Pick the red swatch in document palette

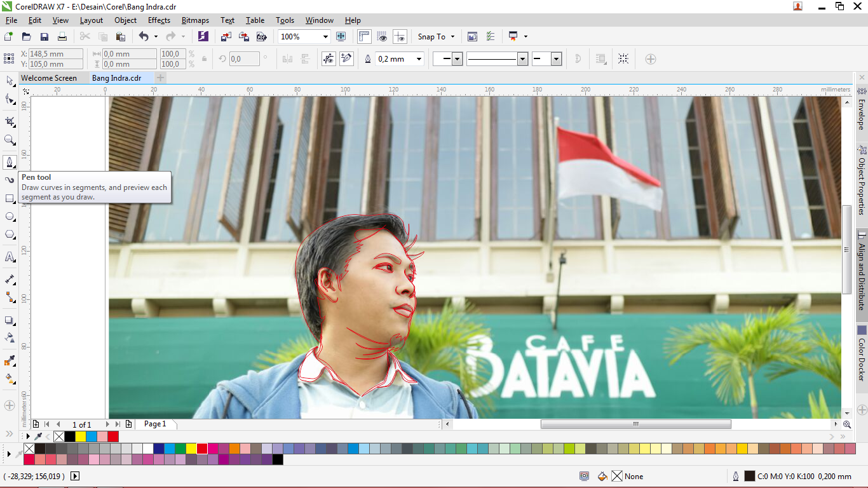[112, 437]
